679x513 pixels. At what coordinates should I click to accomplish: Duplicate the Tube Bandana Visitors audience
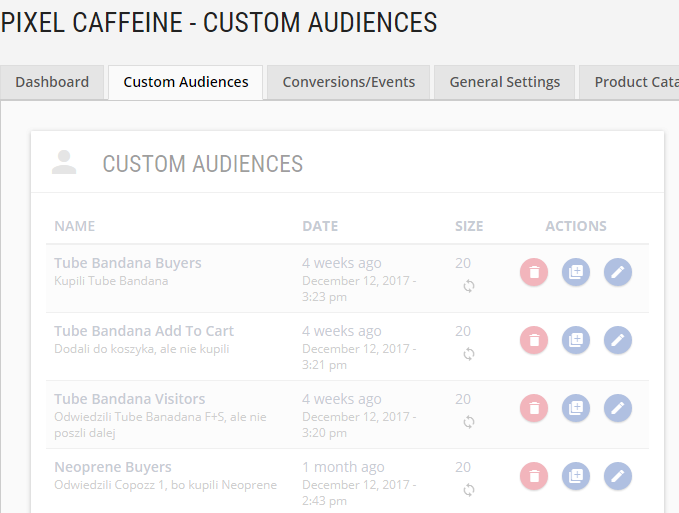click(576, 408)
